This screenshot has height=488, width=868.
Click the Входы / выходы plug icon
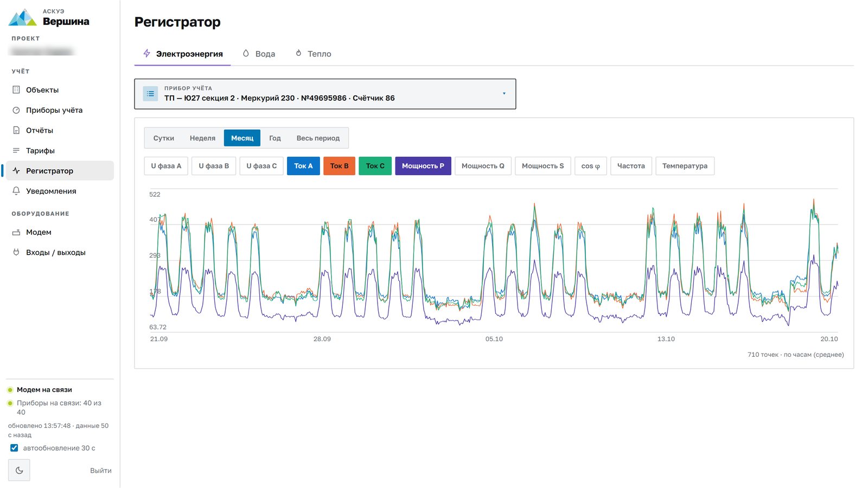[16, 252]
